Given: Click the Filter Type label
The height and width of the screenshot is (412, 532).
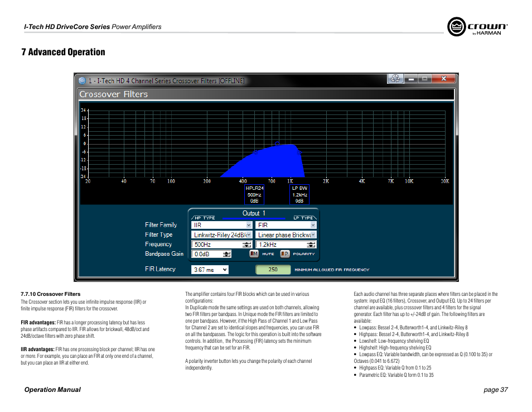Looking at the screenshot, I should click(x=158, y=234).
